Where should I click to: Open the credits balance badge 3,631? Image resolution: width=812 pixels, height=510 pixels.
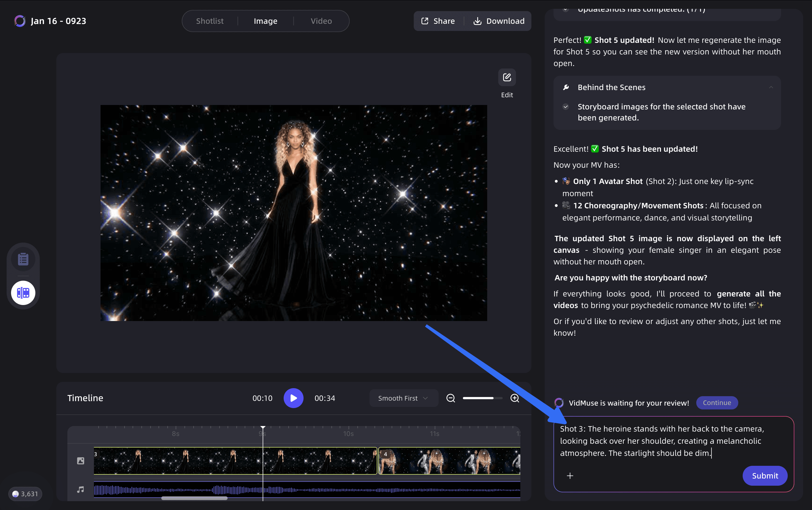(x=25, y=494)
